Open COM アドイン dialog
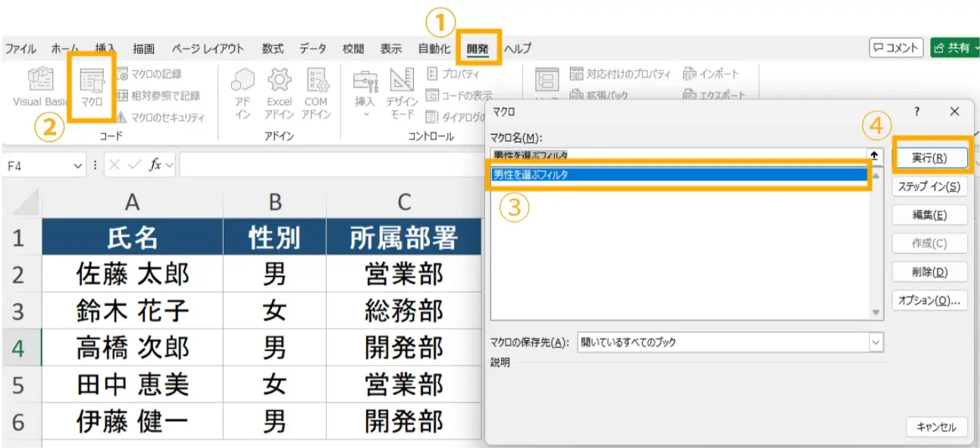The image size is (980, 448). click(x=316, y=94)
